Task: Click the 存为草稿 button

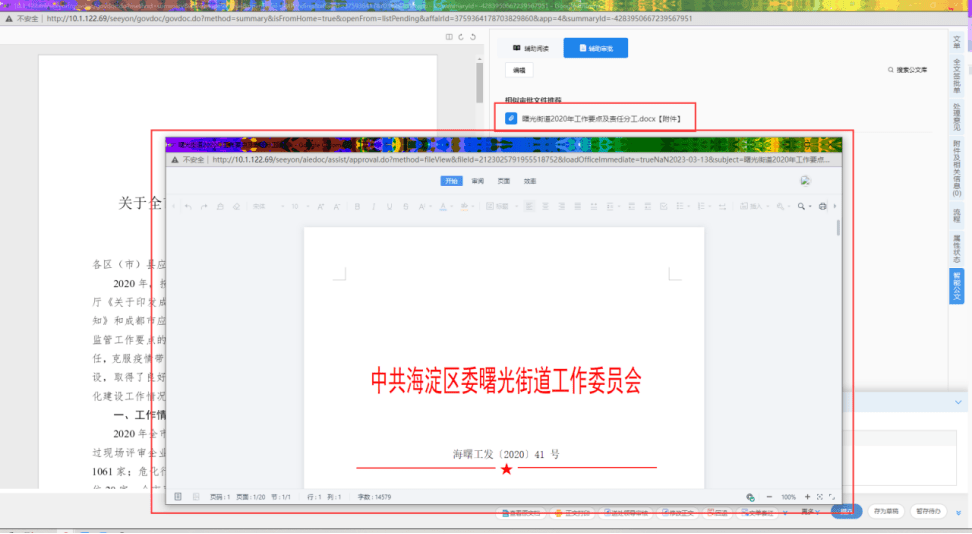Action: 886,512
